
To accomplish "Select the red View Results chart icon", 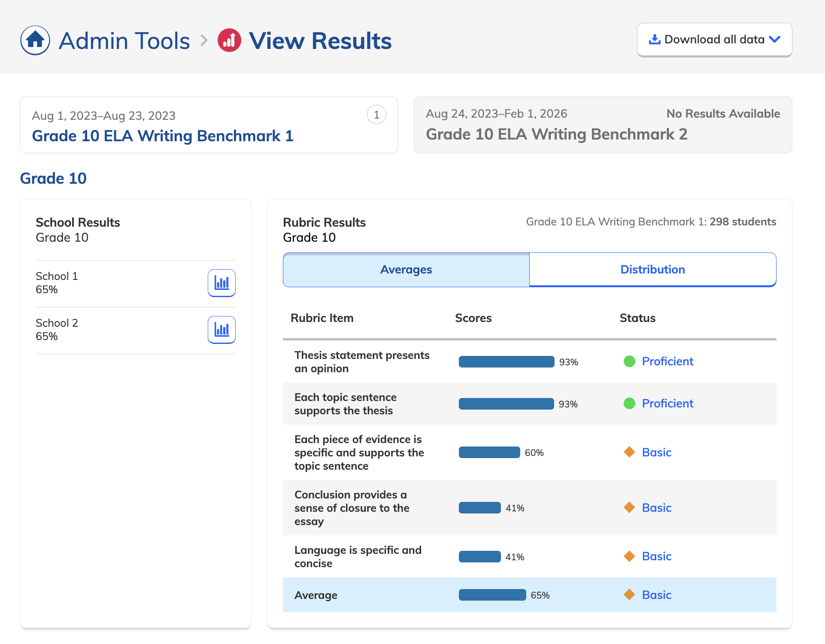I will click(229, 40).
